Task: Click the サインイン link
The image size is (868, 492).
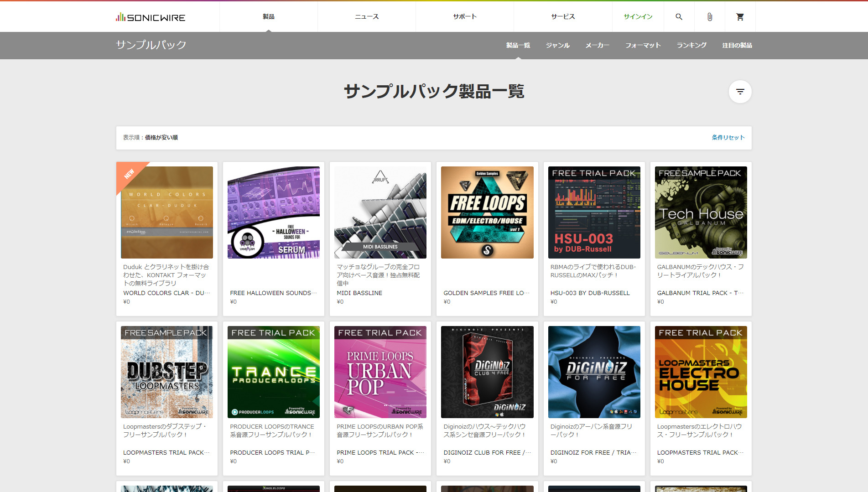Action: [638, 17]
